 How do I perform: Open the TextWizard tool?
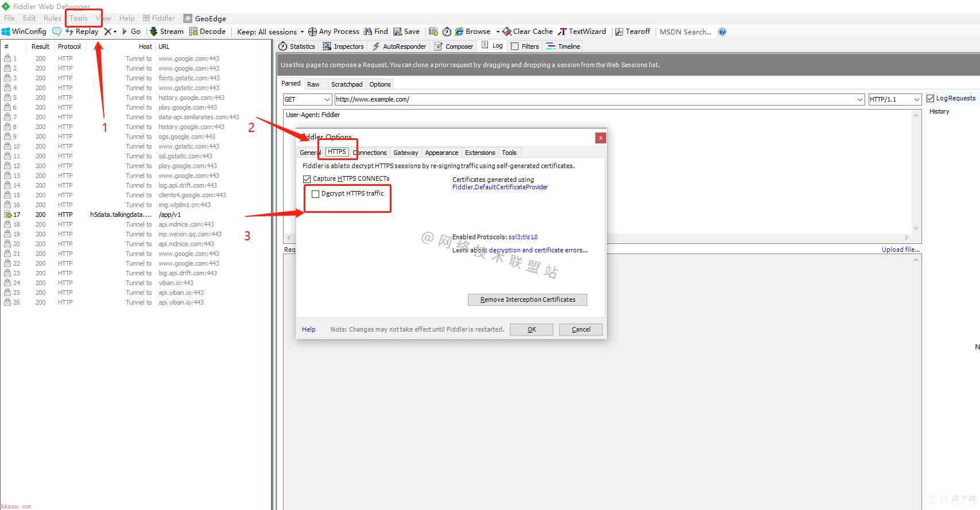point(582,32)
